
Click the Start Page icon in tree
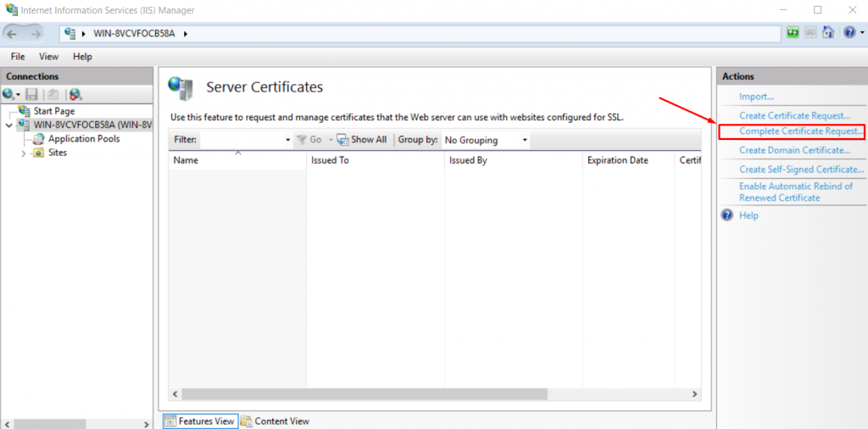coord(25,110)
